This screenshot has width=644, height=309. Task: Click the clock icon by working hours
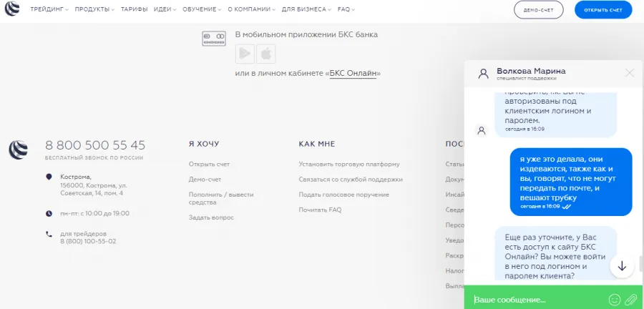49,213
